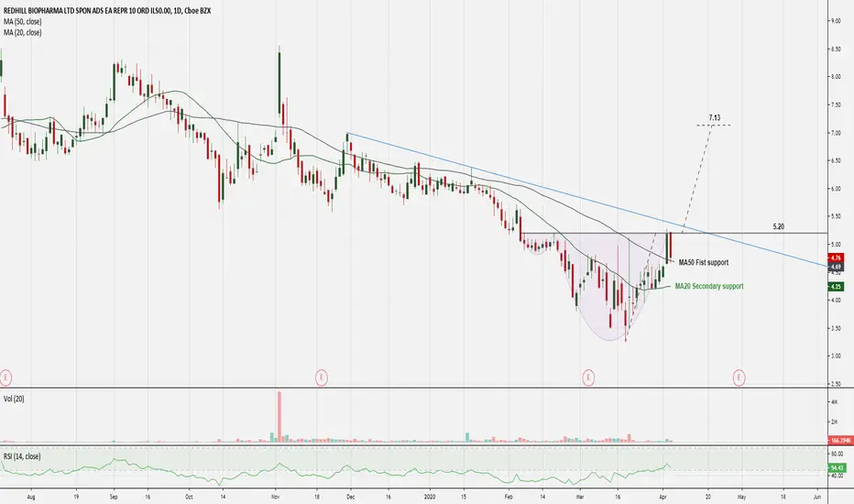
Task: Click the 6.50 price axis label
Action: pyautogui.click(x=835, y=160)
